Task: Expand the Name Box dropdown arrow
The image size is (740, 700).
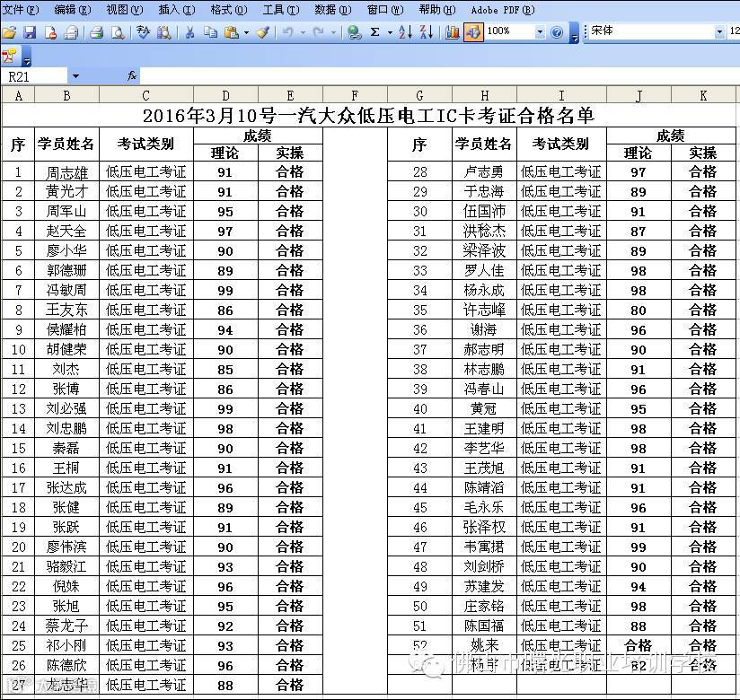Action: (x=75, y=76)
